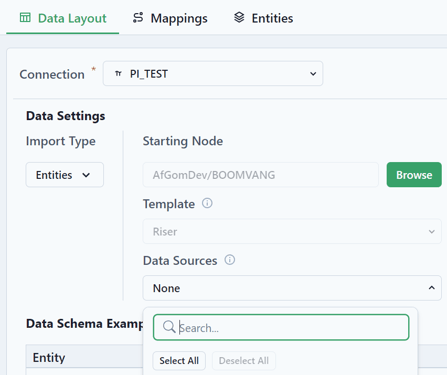Expand the Import Type Entities dropdown

pyautogui.click(x=65, y=175)
